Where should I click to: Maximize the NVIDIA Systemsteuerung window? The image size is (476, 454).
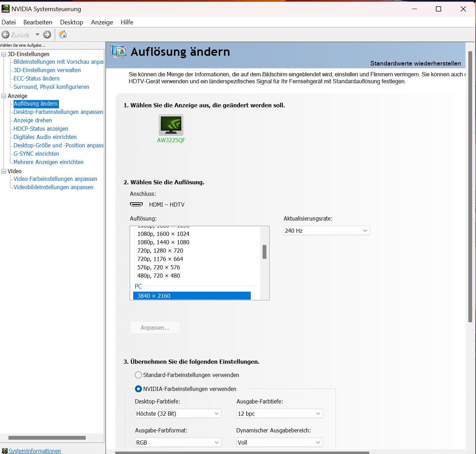tap(439, 9)
